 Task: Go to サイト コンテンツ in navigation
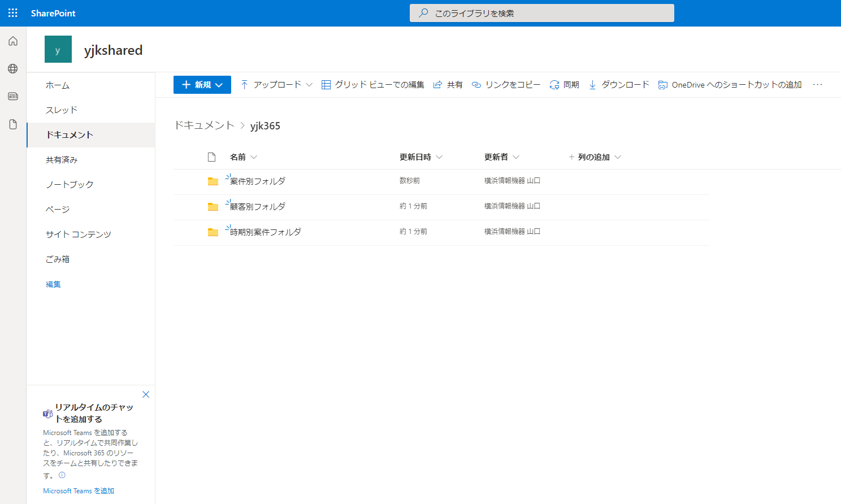point(79,234)
